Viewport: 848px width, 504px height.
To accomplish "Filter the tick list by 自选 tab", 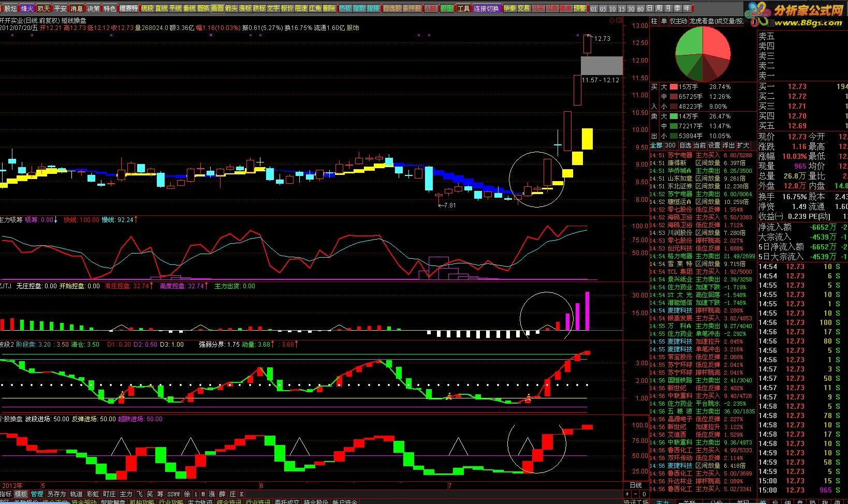I will [x=685, y=145].
